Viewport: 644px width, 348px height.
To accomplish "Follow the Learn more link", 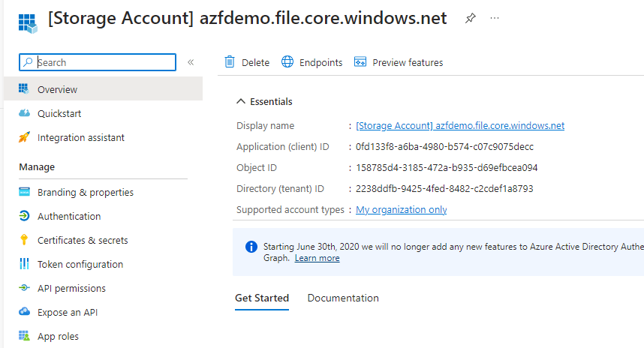I will tap(317, 258).
